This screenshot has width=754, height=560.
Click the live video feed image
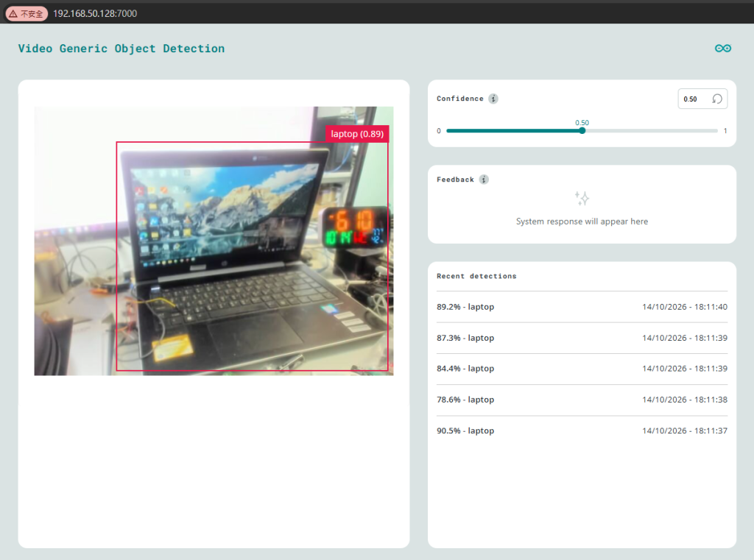coord(214,241)
